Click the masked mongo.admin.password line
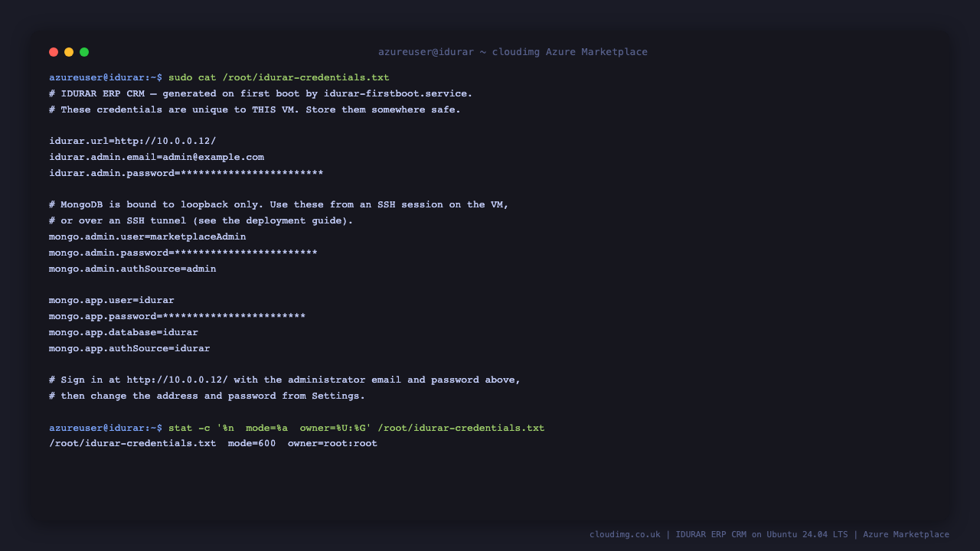This screenshot has width=980, height=551. [x=183, y=253]
